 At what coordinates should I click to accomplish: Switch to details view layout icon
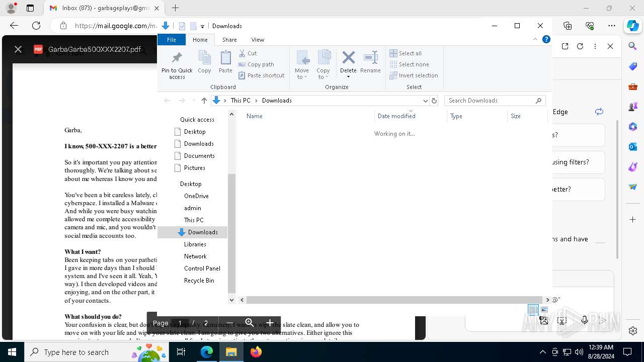pos(533,310)
